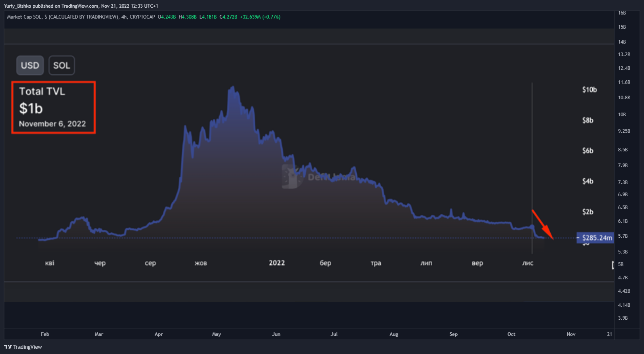Click the 9.25B price scale label

624,131
